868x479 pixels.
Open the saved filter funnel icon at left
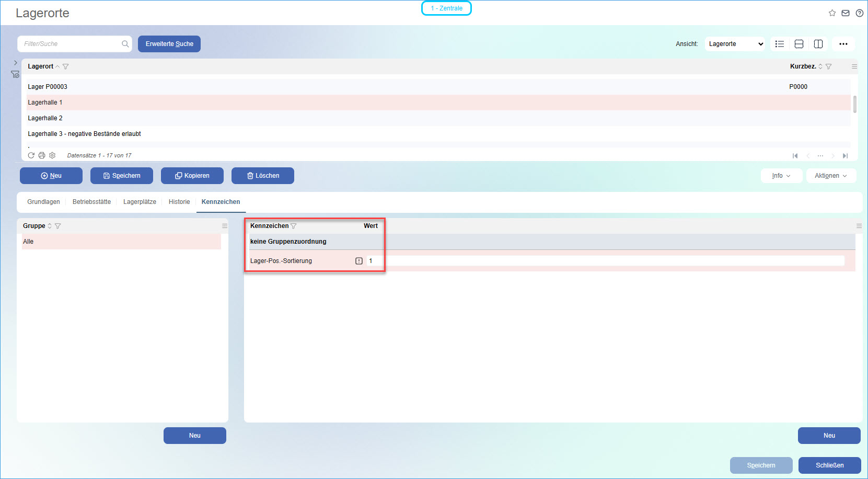coord(15,75)
